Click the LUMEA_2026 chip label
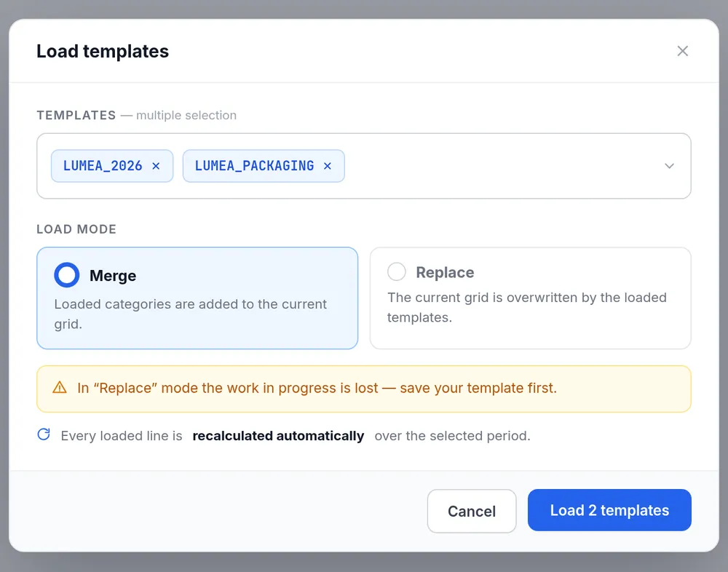728x572 pixels. point(103,166)
